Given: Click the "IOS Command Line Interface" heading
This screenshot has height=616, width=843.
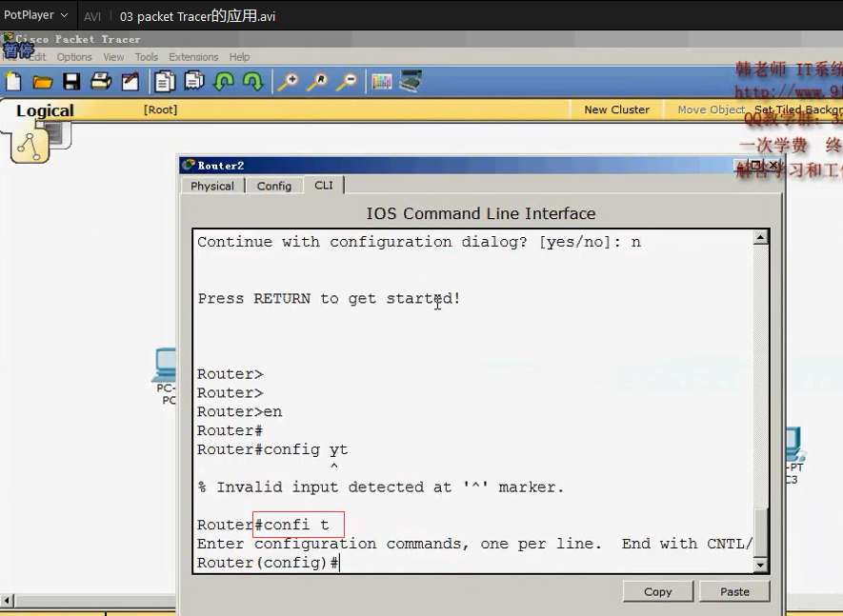Looking at the screenshot, I should pos(481,213).
